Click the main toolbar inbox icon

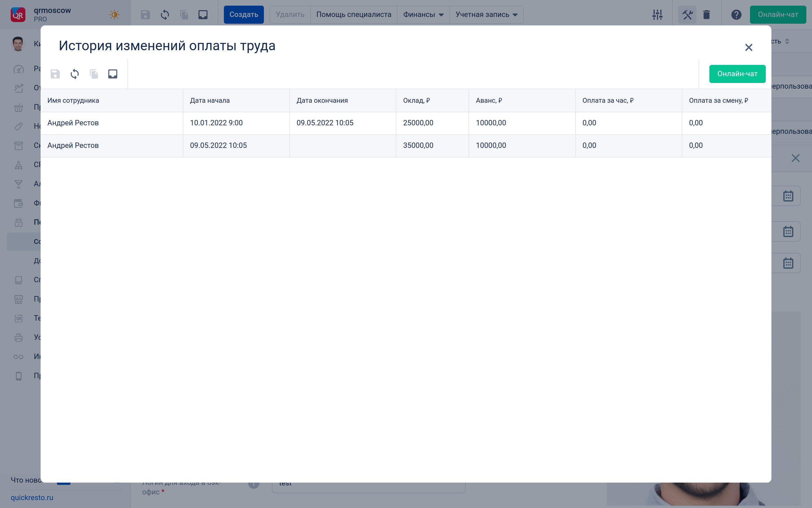point(203,14)
